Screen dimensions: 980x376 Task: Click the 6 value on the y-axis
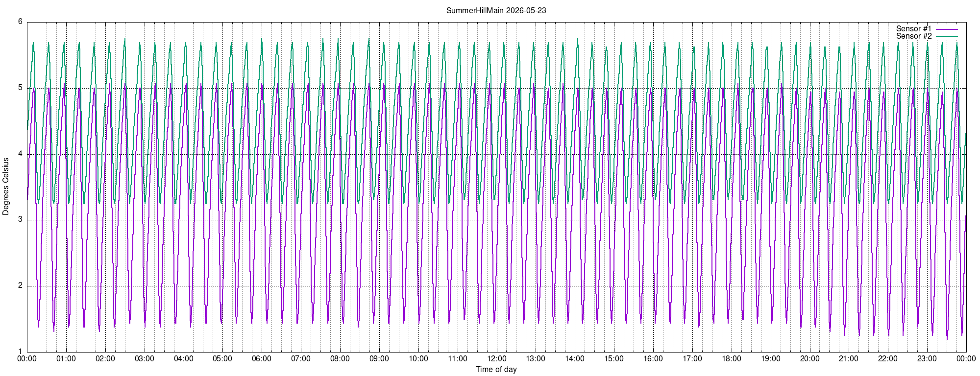[20, 22]
